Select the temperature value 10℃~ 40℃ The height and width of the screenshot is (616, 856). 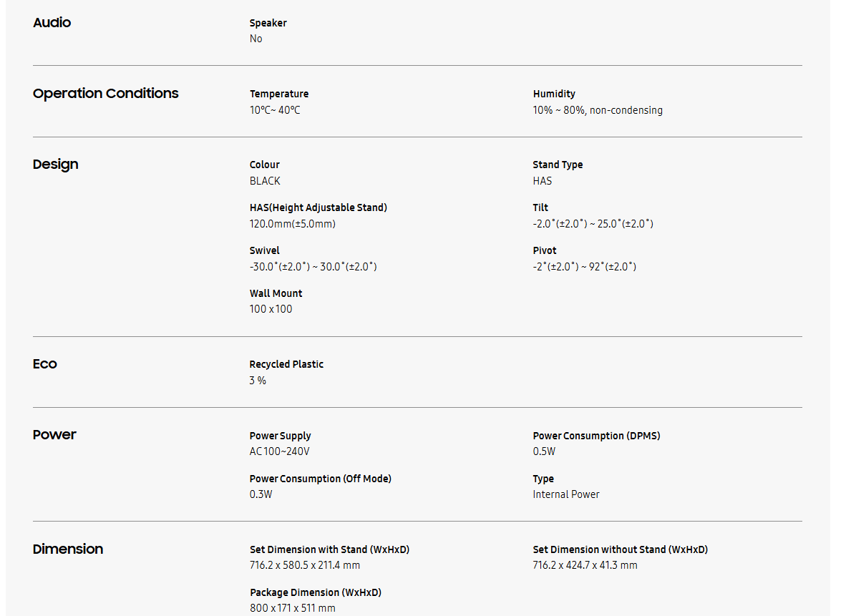click(x=275, y=110)
